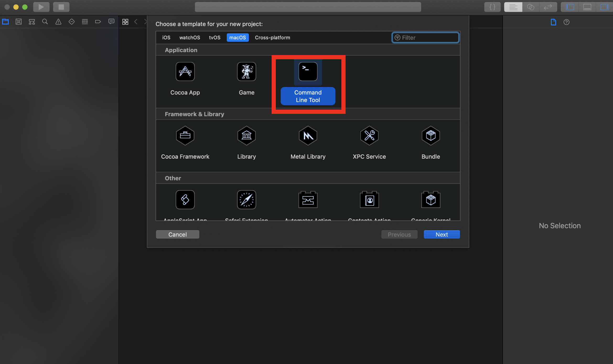Screen dimensions: 613x364
Task: Pick the Cocoa Framework template
Action: pyautogui.click(x=185, y=143)
